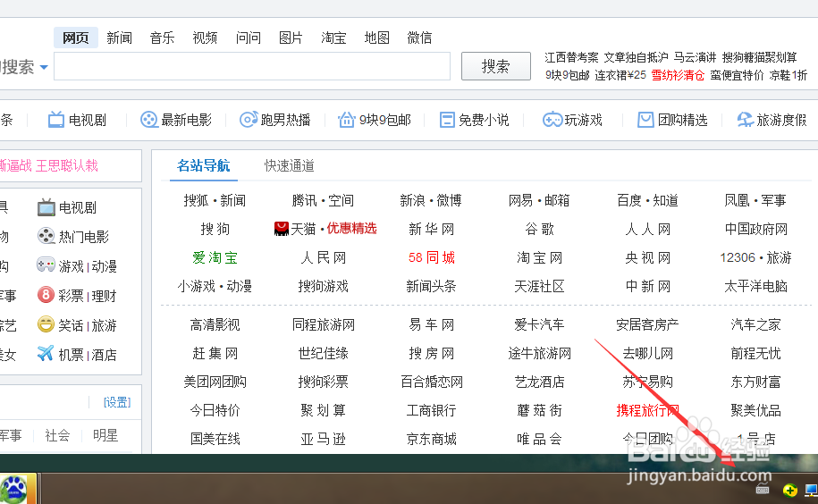The image size is (818, 504).
Task: Open the search engine dropdown arrow
Action: pos(44,67)
